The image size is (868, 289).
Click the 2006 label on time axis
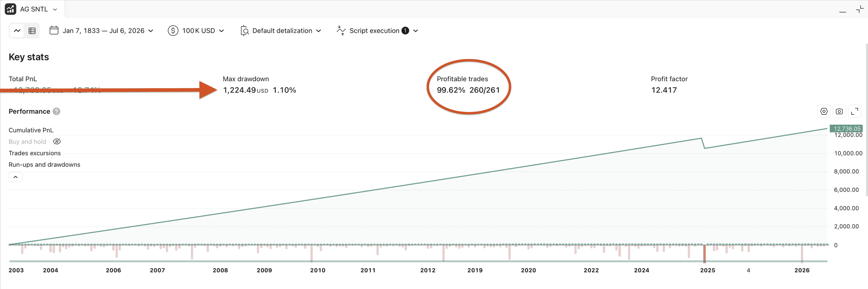click(114, 270)
